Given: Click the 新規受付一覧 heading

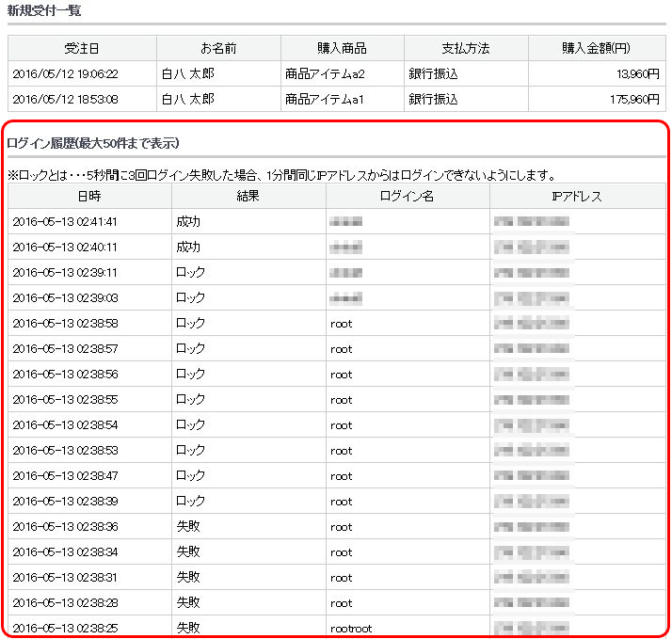Looking at the screenshot, I should tap(44, 10).
